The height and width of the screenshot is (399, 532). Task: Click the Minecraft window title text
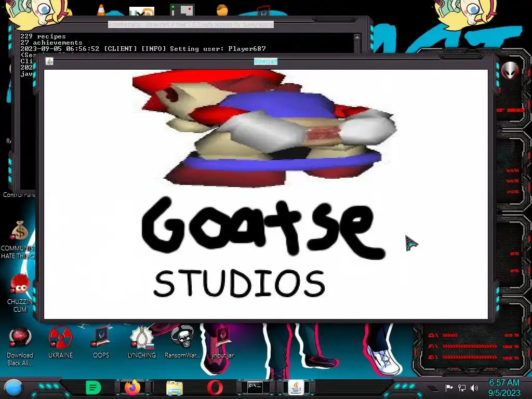point(265,61)
